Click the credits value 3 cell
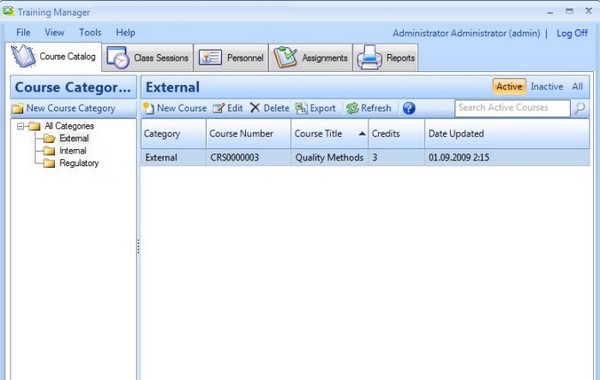The image size is (600, 380). [x=396, y=157]
